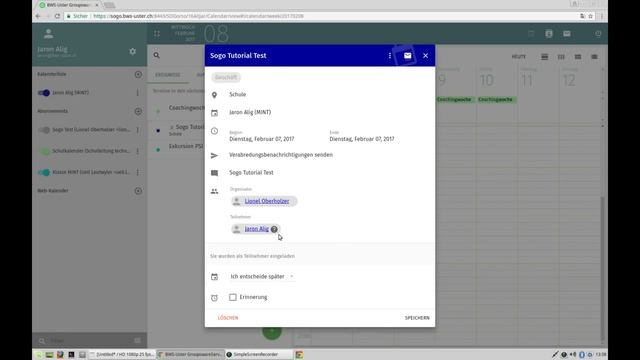Open the Mail module icon in the top bar
The height and width of the screenshot is (360, 640).
click(x=567, y=34)
